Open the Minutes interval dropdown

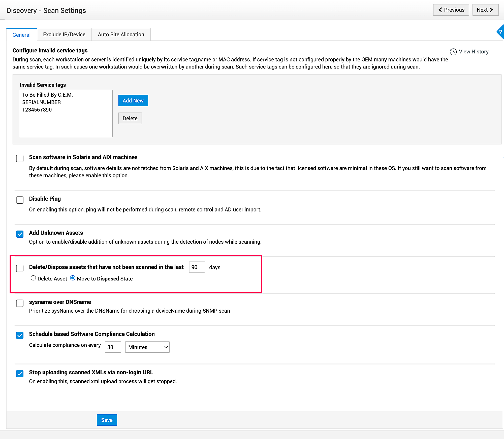click(147, 347)
